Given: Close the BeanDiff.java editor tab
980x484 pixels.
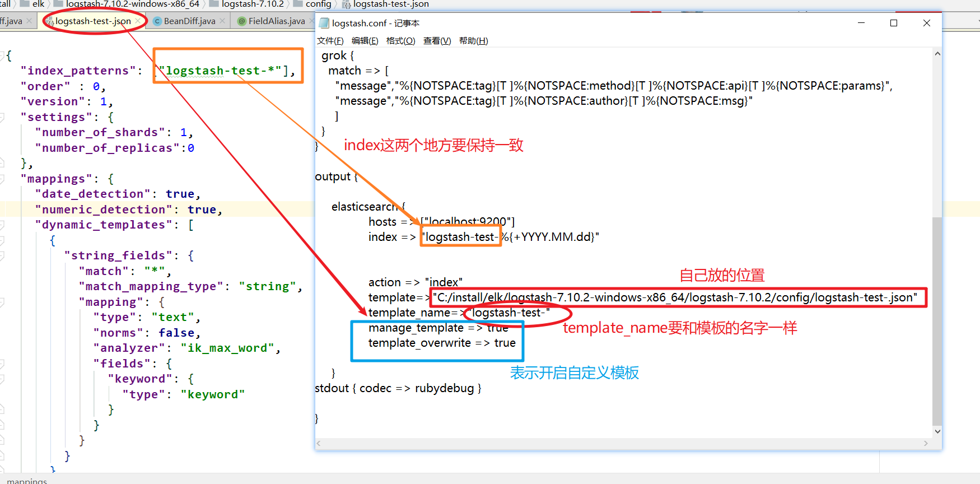Looking at the screenshot, I should coord(222,21).
